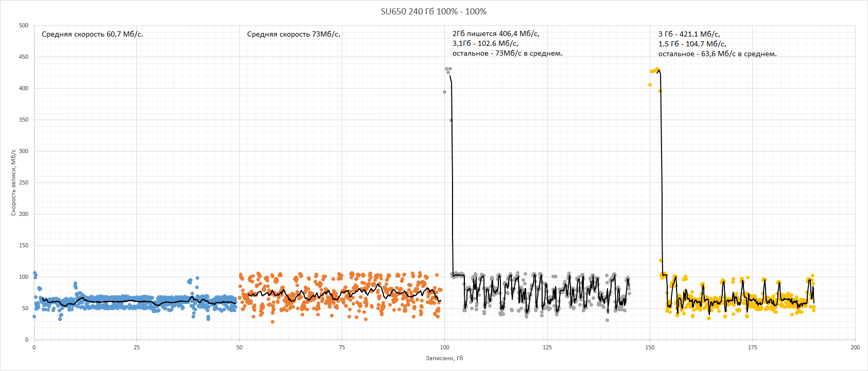Click the horizontal axis title "Записано, Гб"

(x=444, y=358)
